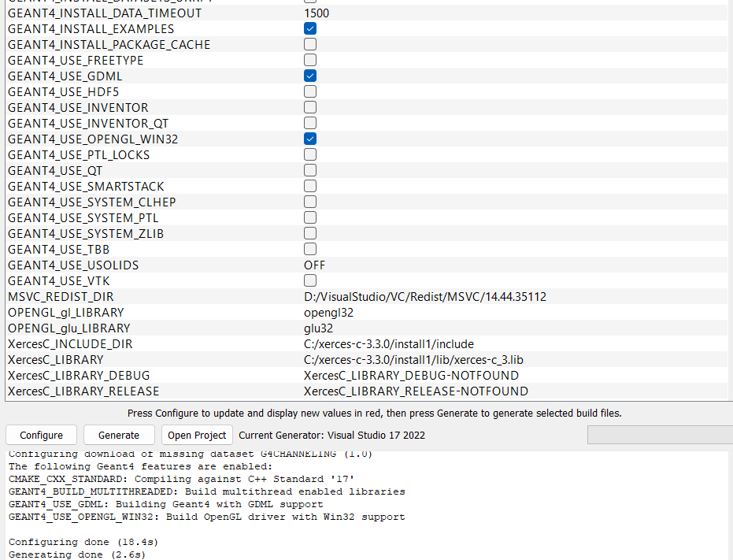Select the XercesC_INCLUDE_DIR path value
The image size is (733, 560).
388,344
